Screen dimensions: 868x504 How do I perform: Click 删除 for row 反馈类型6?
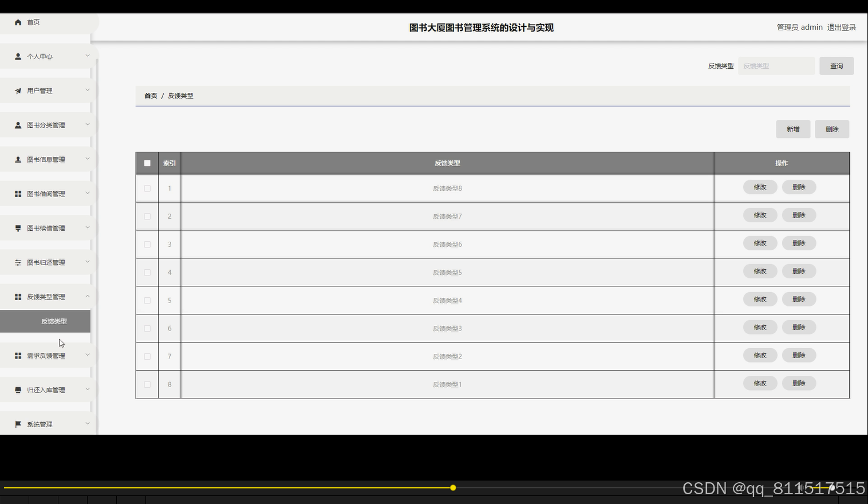(x=799, y=243)
